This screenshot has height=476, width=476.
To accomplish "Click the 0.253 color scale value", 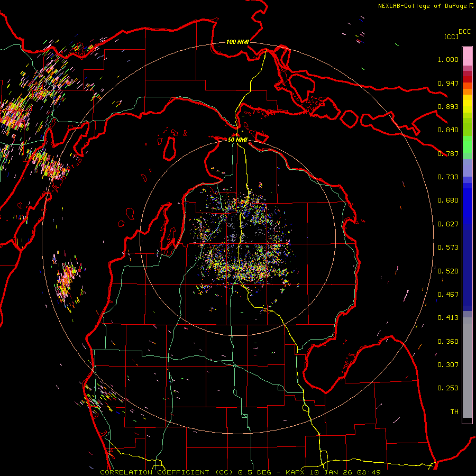I will tap(448, 388).
